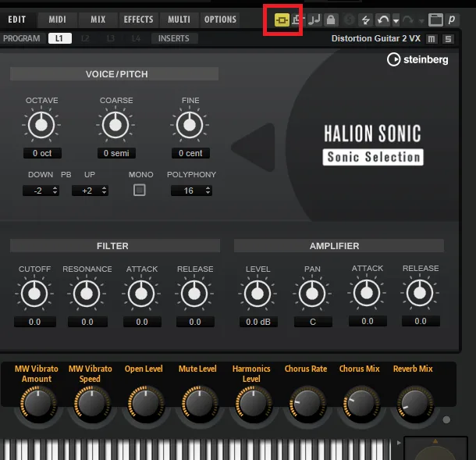Select layer L1 button
This screenshot has height=460, width=476.
[x=60, y=38]
